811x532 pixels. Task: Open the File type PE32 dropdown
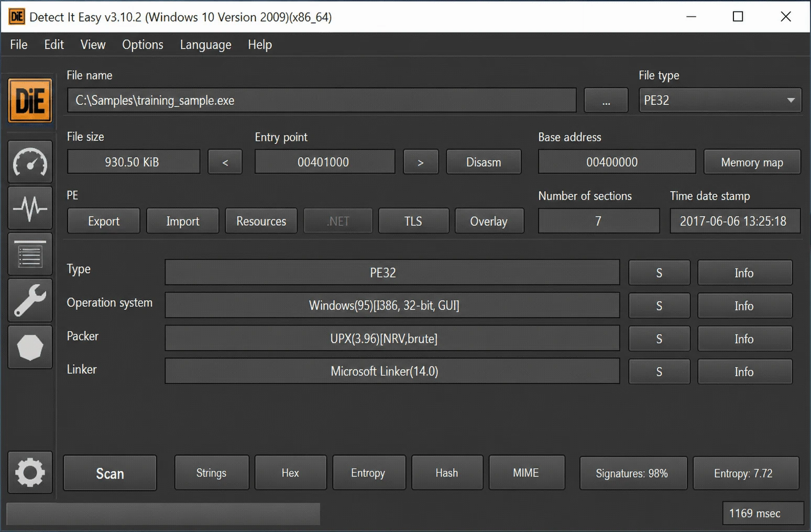pos(720,100)
